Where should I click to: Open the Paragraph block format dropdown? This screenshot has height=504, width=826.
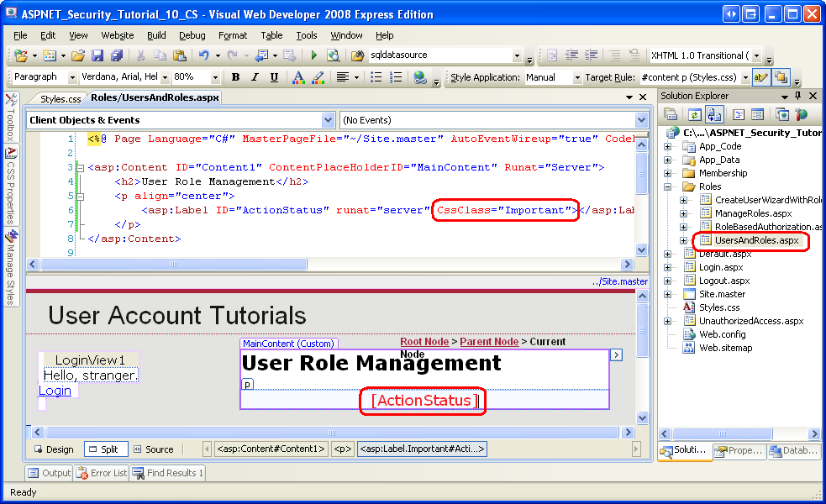(72, 77)
